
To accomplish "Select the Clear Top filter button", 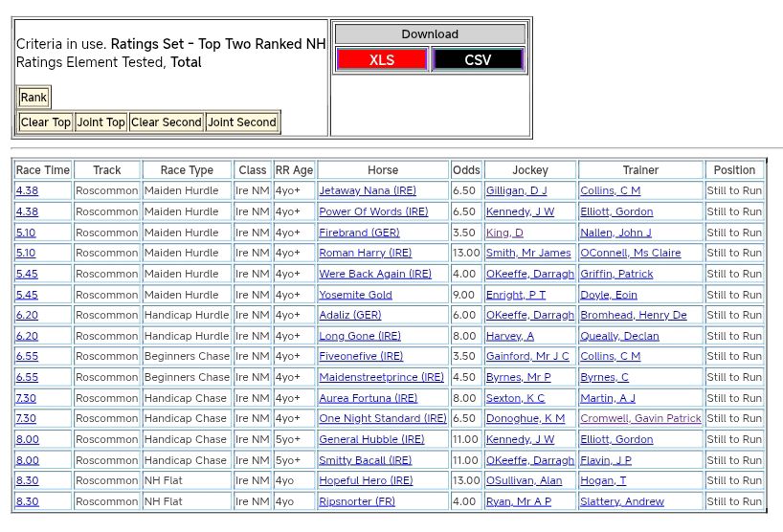I will tap(46, 122).
